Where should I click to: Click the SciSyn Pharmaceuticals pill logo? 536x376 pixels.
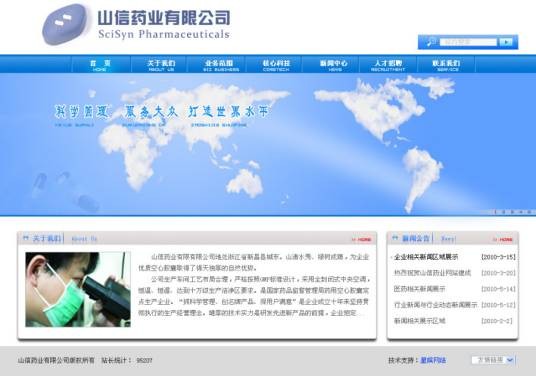[66, 24]
